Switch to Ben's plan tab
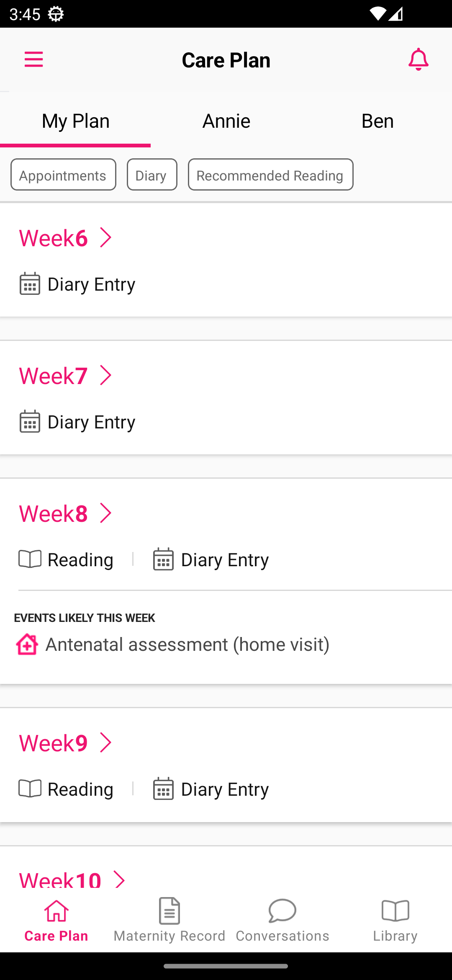452x980 pixels. point(377,120)
